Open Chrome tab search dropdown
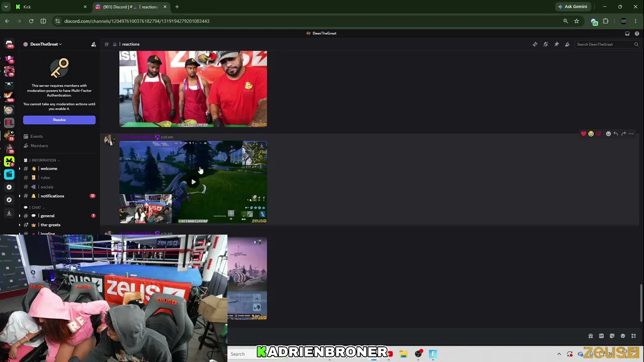 6,7
